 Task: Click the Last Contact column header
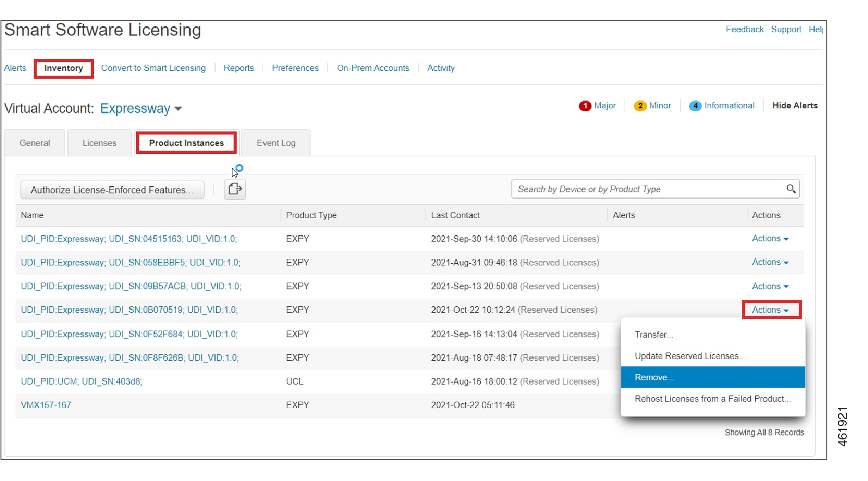pos(455,216)
